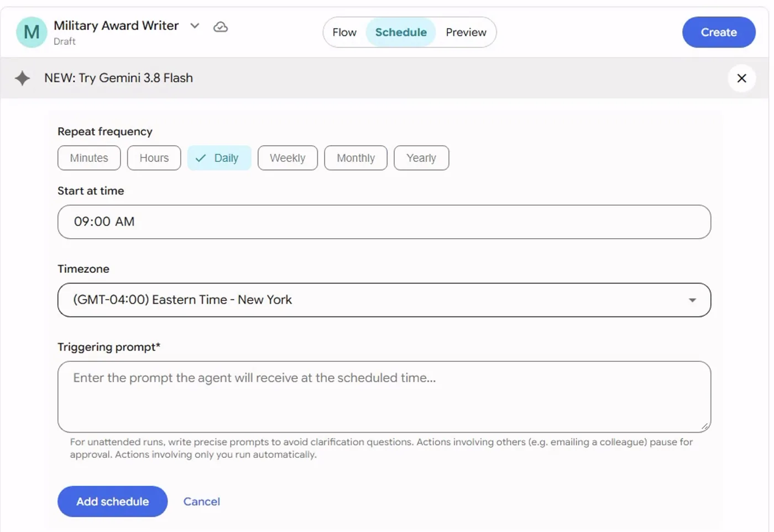Click the Create button
This screenshot has height=532, width=774.
719,33
